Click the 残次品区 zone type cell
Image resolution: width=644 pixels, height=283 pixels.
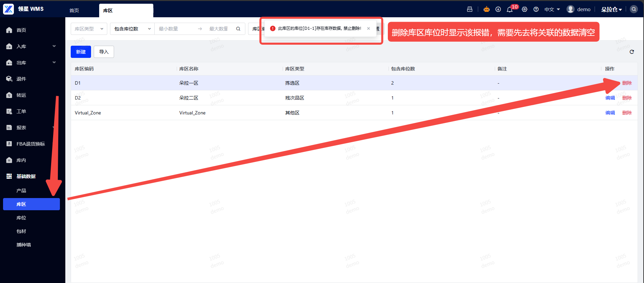[x=295, y=98]
